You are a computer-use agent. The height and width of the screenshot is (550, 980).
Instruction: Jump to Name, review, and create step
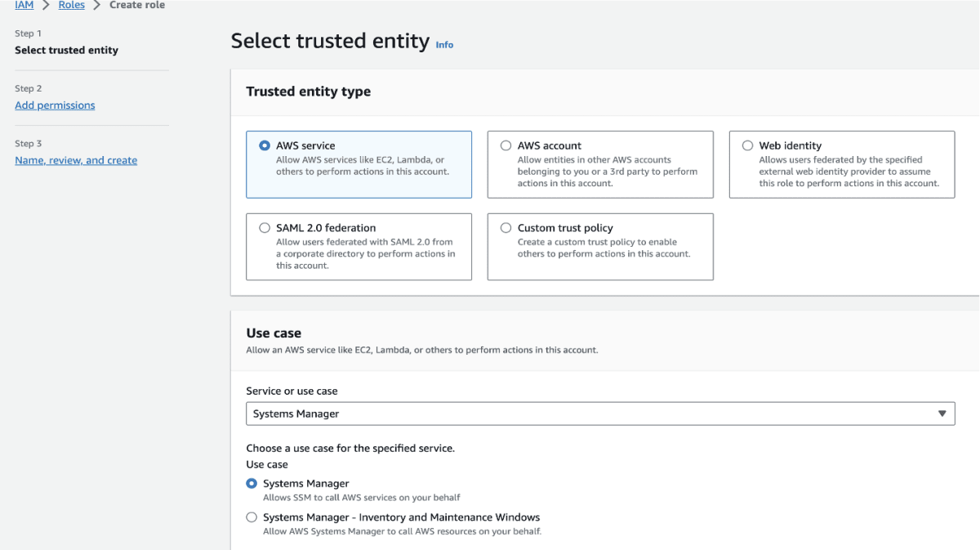click(76, 160)
